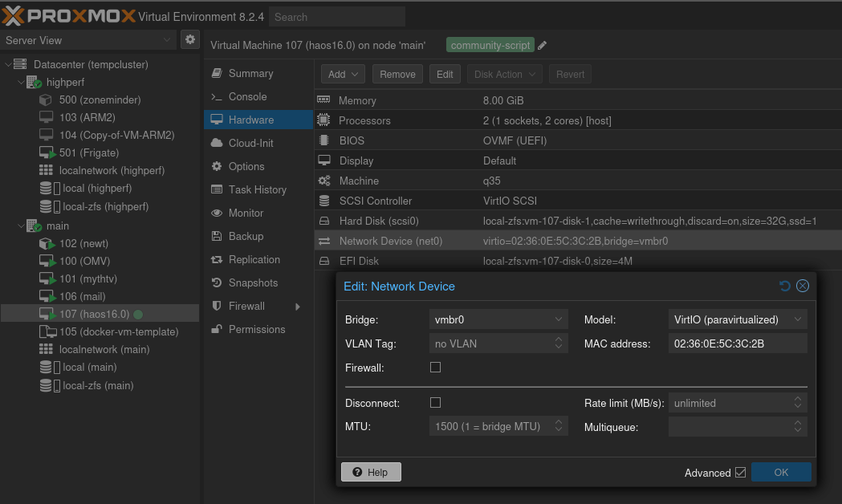Uncheck the Advanced checkbox

click(741, 473)
